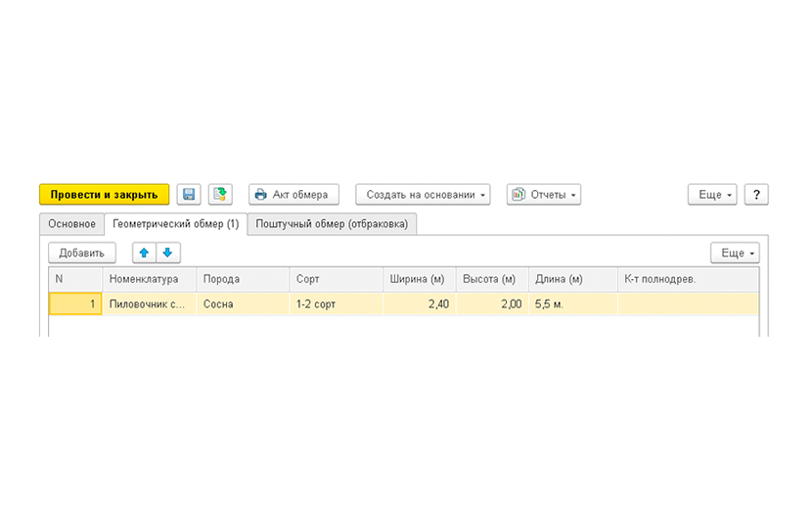812x510 pixels.
Task: Expand the Создать на основании dropdown
Action: (423, 195)
